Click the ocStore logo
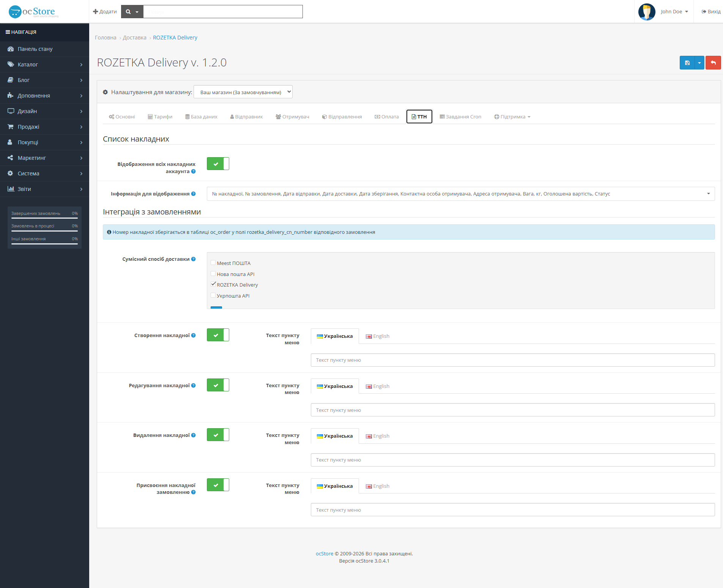The height and width of the screenshot is (588, 723). [34, 12]
